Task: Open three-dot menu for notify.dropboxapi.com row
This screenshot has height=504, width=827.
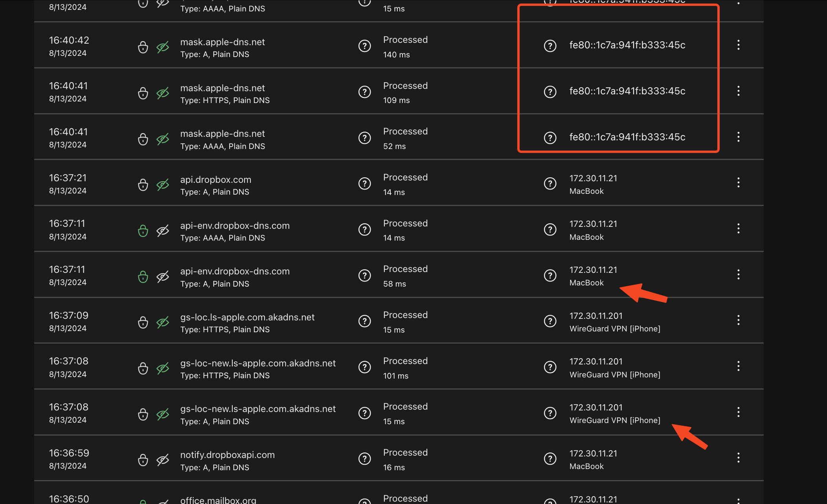Action: (x=738, y=458)
